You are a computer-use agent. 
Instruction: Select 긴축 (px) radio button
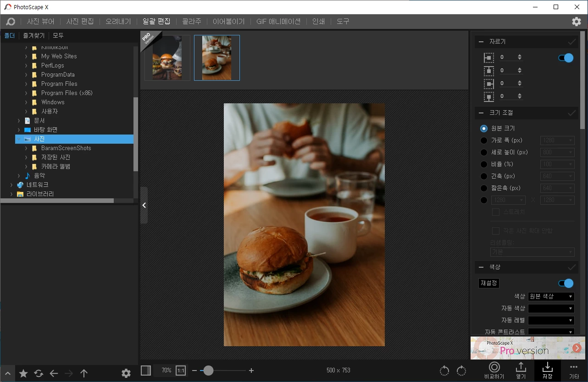[484, 176]
